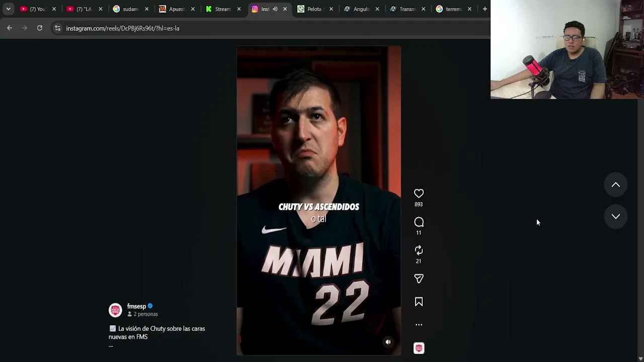Image resolution: width=644 pixels, height=362 pixels.
Task: Switch to the Stream tab
Action: [222, 9]
